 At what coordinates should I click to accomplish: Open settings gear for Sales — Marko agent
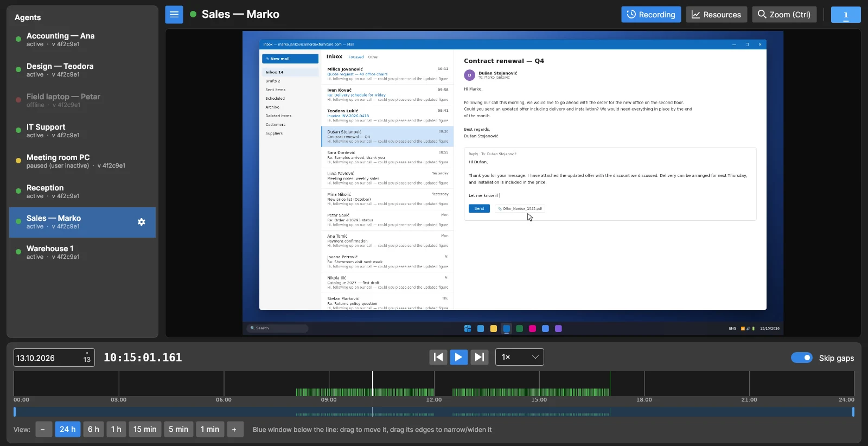142,222
